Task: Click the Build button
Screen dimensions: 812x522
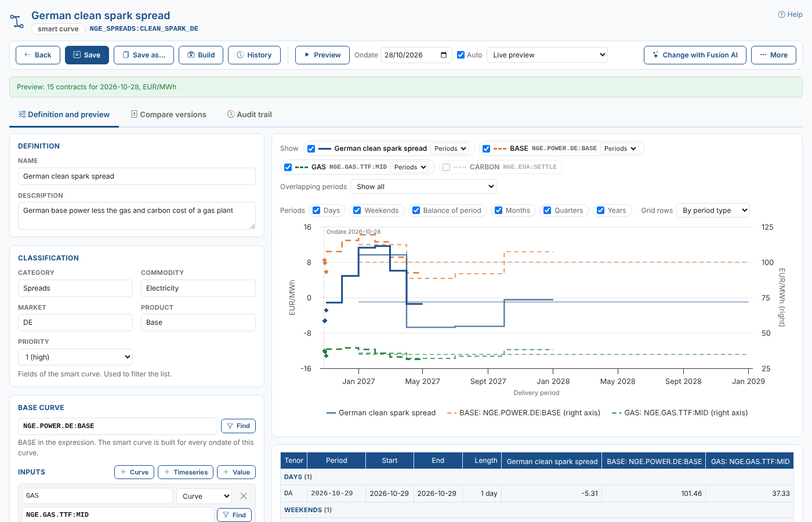Action: pyautogui.click(x=201, y=55)
